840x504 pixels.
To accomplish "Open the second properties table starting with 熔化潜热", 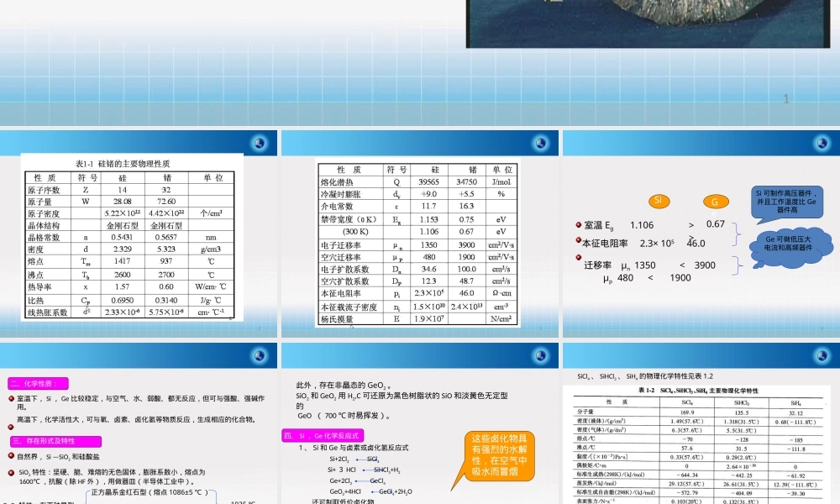I will [417, 244].
